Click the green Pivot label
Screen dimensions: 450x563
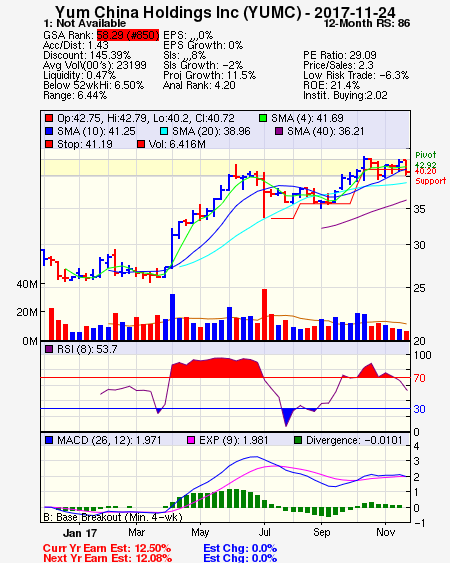coord(426,155)
